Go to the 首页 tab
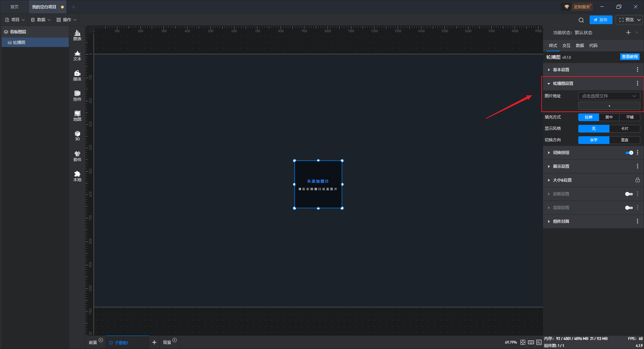Viewport: 644px width, 349px height. 14,7
